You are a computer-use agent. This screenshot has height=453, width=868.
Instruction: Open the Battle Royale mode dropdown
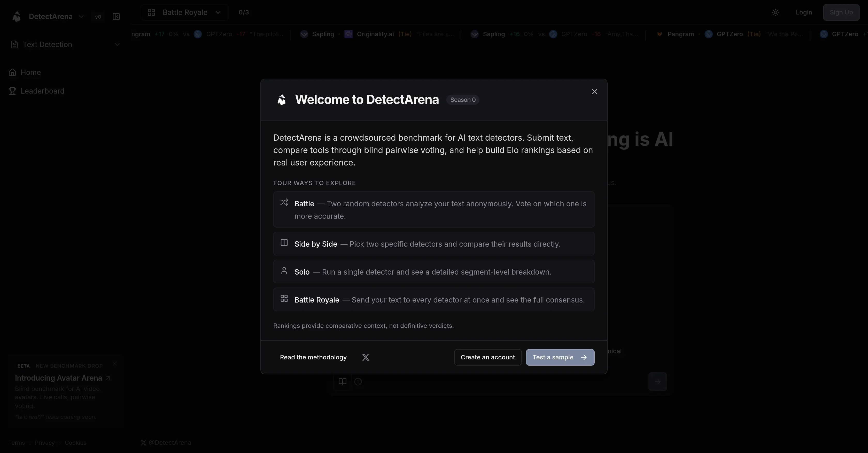[x=184, y=12]
